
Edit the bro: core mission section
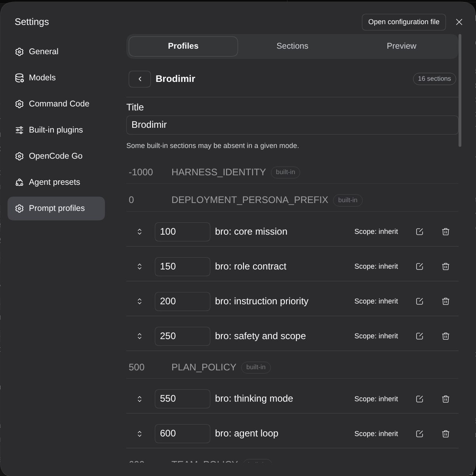(419, 232)
